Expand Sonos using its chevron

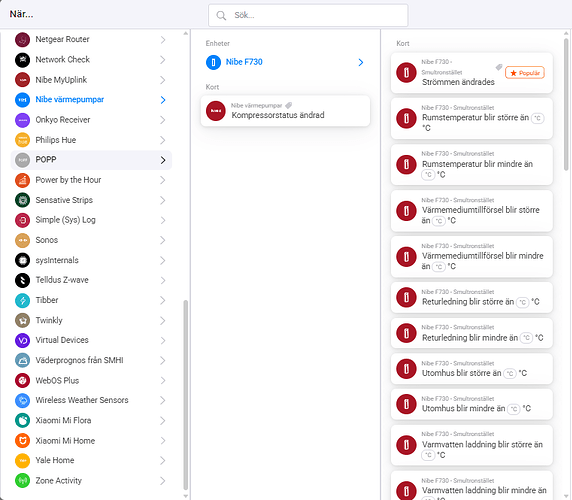(x=163, y=240)
